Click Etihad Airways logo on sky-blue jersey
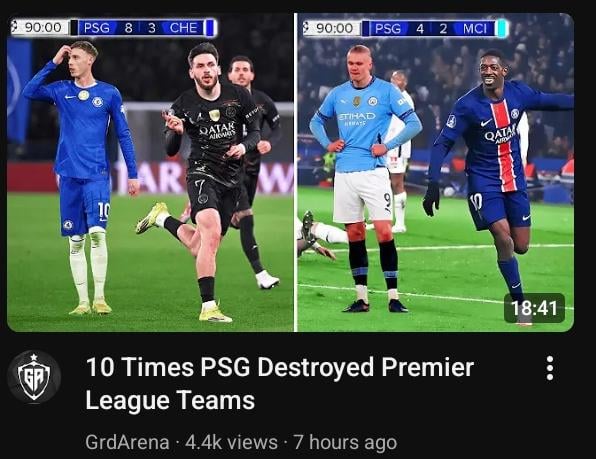The width and height of the screenshot is (596, 459). point(357,118)
